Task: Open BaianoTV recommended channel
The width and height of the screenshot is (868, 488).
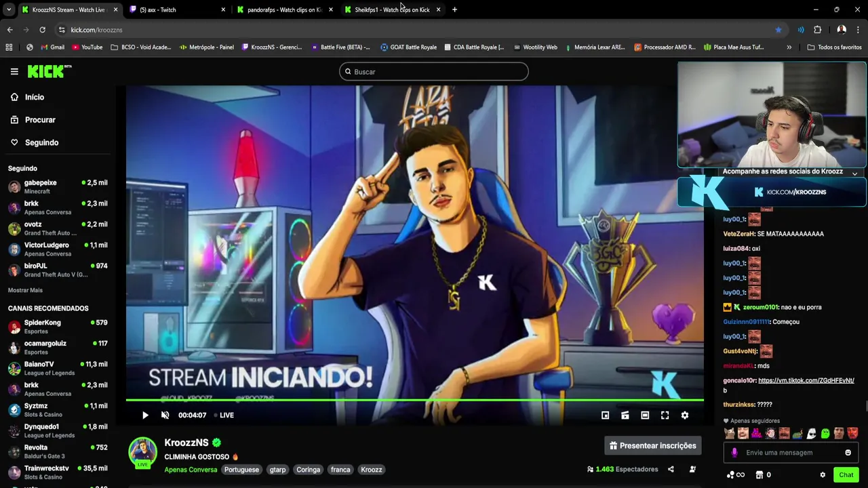Action: coord(58,369)
